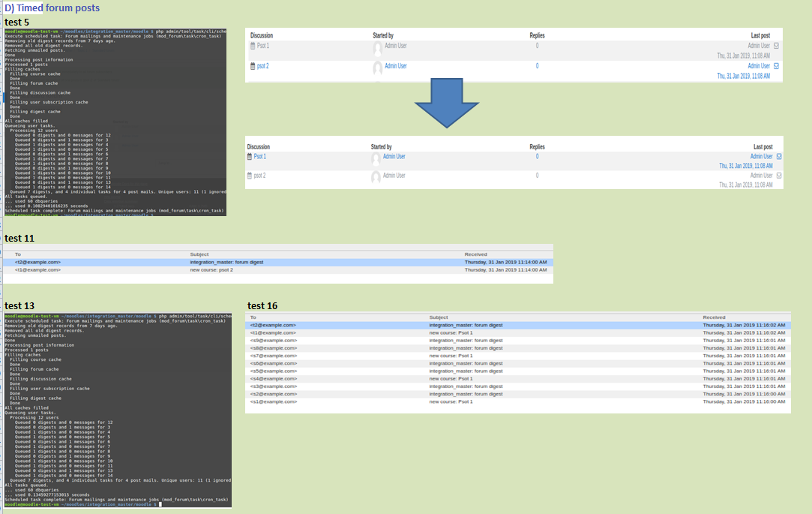Click the user avatar in blue Psot 1 row
This screenshot has width=812, height=514.
coord(376,159)
